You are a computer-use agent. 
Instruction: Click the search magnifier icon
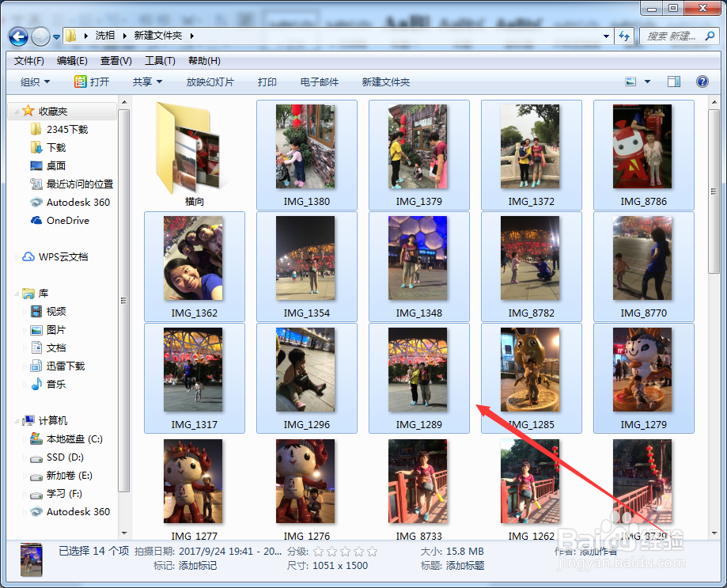tap(710, 36)
